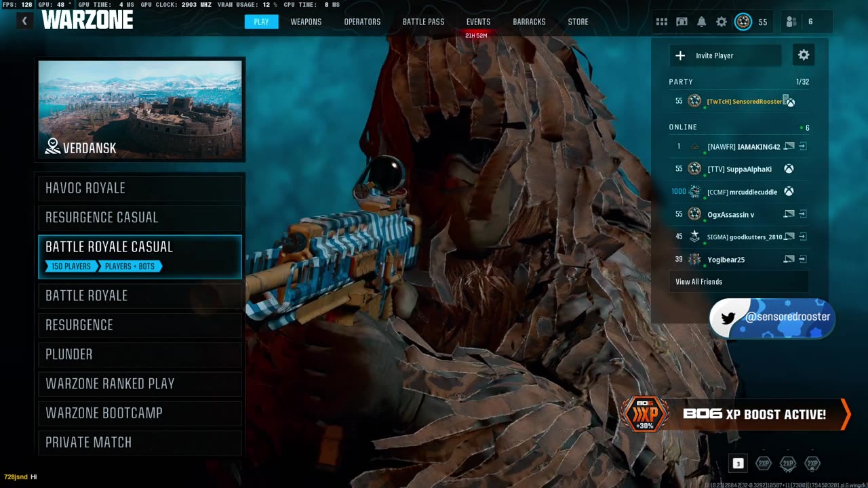The width and height of the screenshot is (868, 488).
Task: Click the 150 PLAYERS tag
Action: [71, 266]
